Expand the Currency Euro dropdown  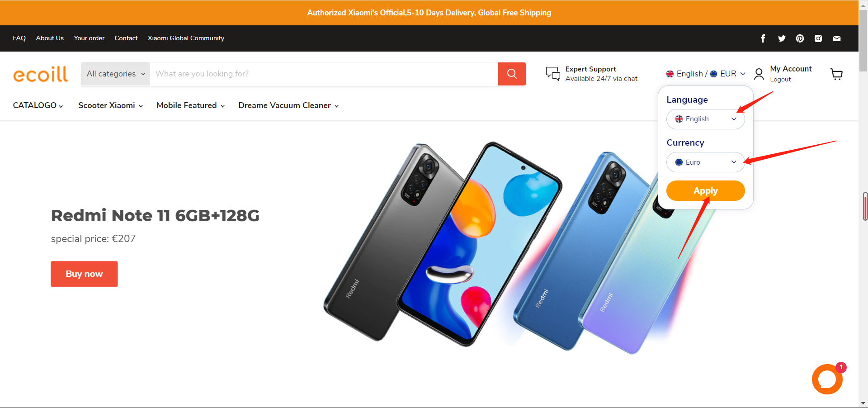(x=705, y=162)
